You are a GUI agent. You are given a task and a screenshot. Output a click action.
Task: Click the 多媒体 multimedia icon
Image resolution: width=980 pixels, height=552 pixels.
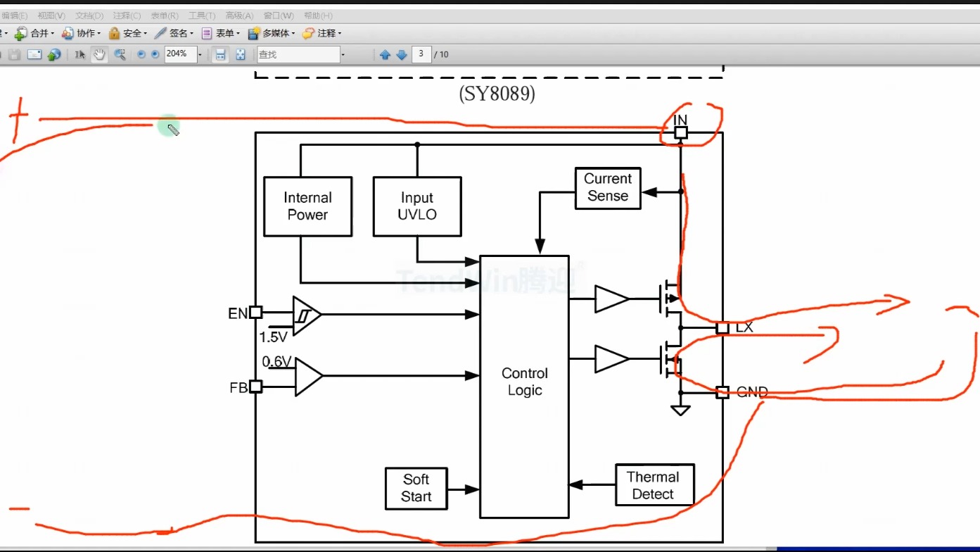254,33
